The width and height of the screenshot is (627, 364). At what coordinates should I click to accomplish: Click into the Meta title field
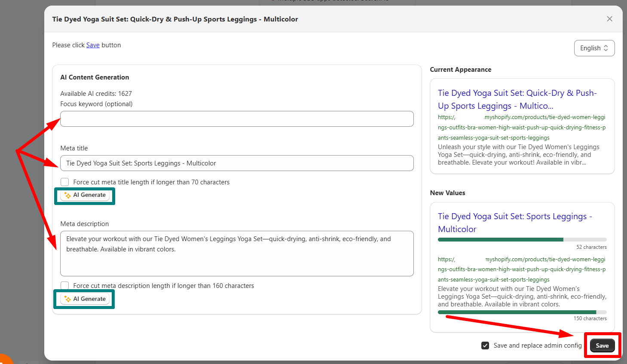click(237, 163)
